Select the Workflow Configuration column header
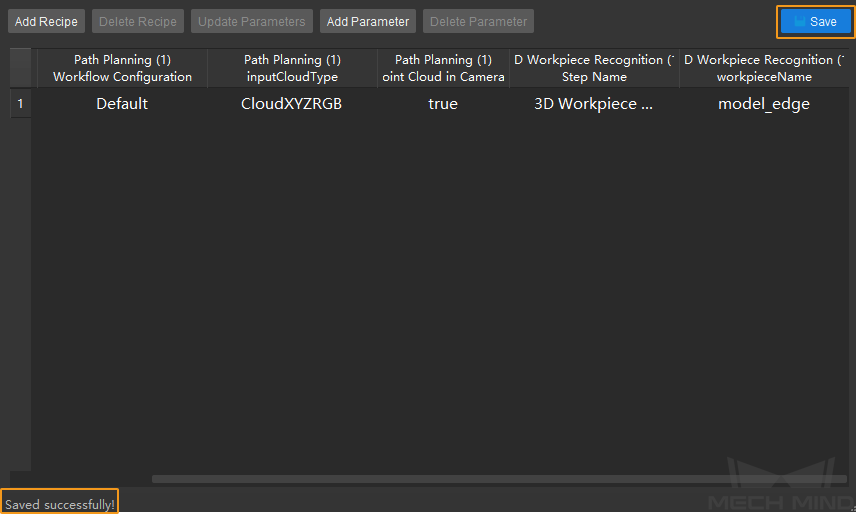Image resolution: width=856 pixels, height=514 pixels. pos(122,68)
